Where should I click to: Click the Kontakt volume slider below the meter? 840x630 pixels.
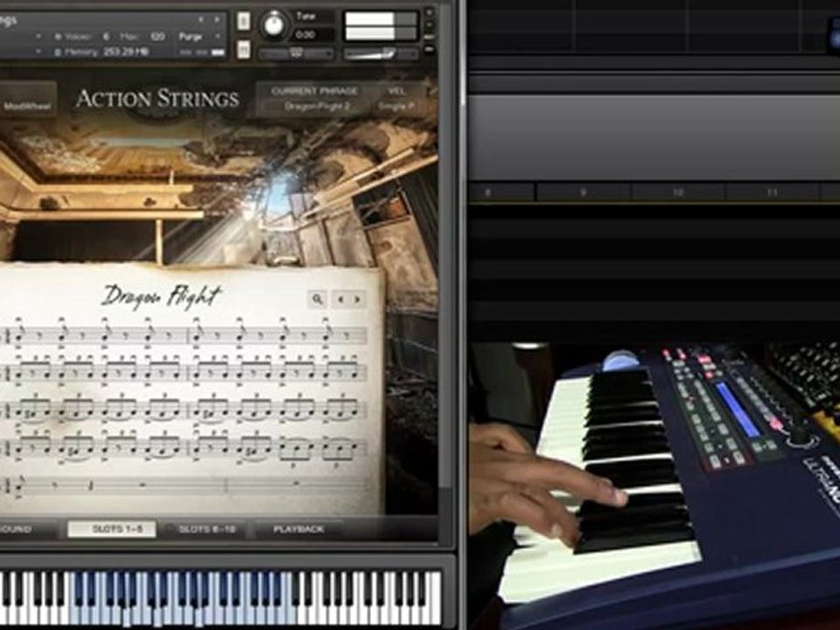point(381,53)
